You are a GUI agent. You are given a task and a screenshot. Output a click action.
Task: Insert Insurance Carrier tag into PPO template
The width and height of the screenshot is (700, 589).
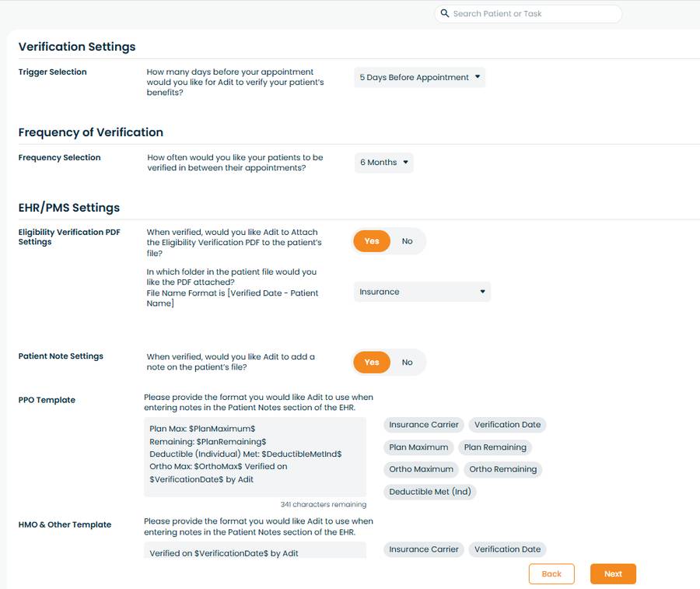click(424, 425)
